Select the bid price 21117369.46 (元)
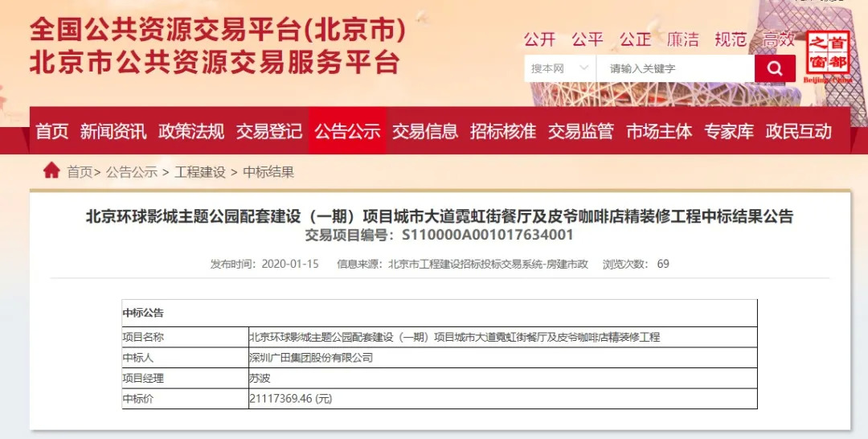Viewport: 868px width, 439px height. pyautogui.click(x=291, y=399)
